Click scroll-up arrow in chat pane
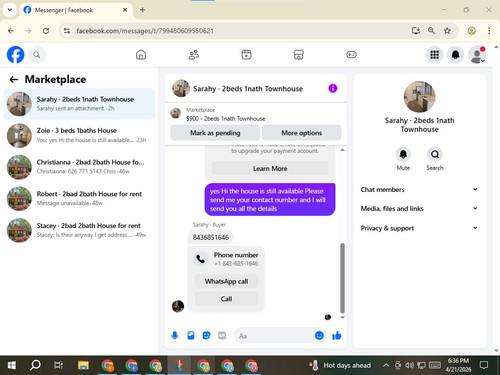Viewport: 500px width, 375px height. (x=342, y=150)
